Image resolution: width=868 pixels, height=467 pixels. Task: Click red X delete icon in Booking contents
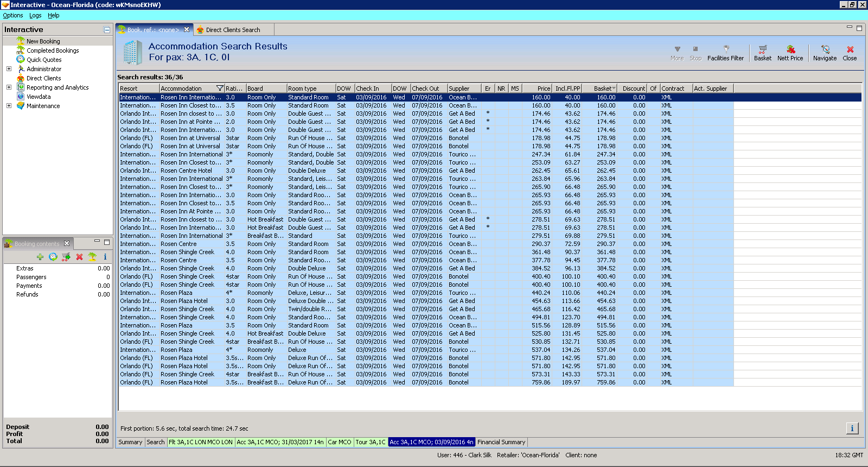point(79,257)
